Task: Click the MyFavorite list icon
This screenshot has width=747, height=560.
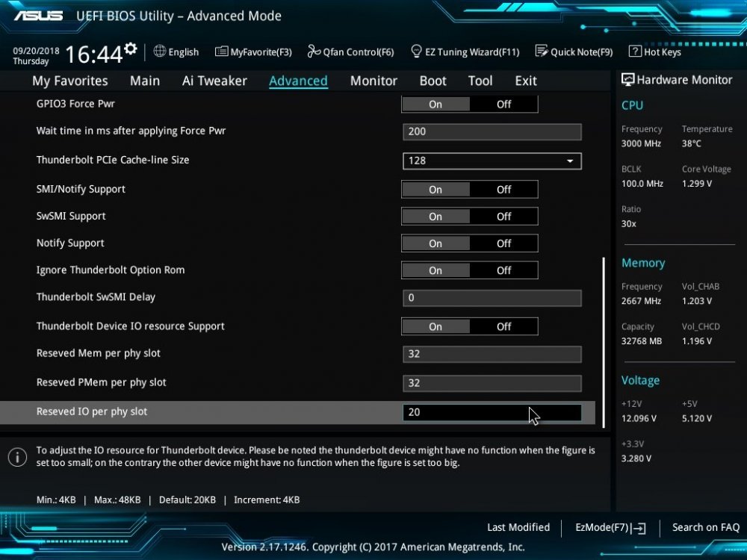Action: tap(222, 52)
